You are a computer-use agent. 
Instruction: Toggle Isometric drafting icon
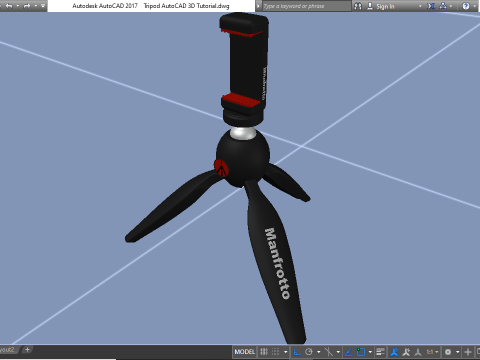pyautogui.click(x=329, y=352)
